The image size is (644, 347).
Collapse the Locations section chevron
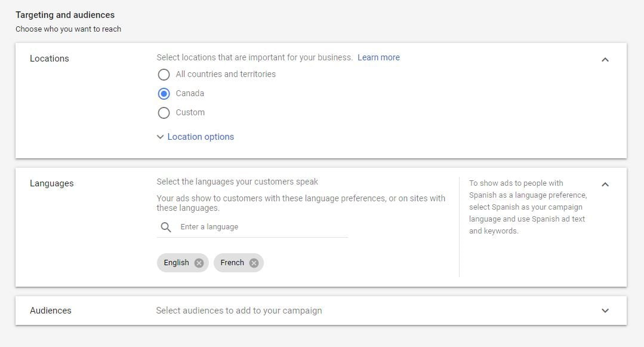605,60
